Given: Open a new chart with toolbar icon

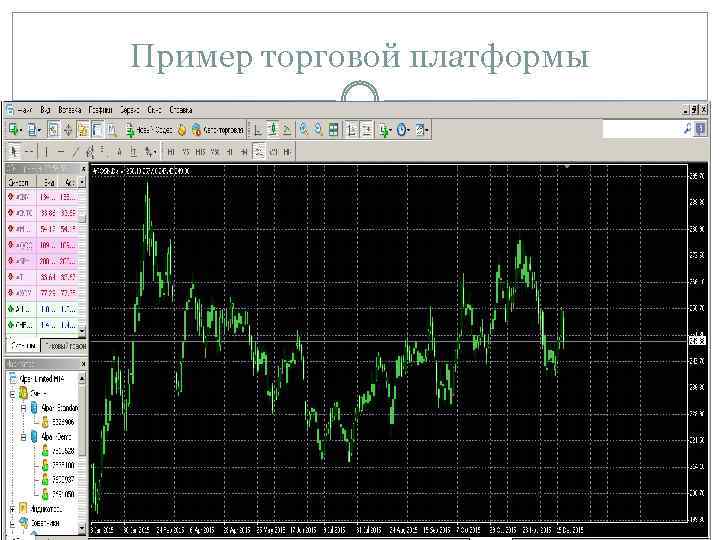Looking at the screenshot, I should tap(15, 130).
